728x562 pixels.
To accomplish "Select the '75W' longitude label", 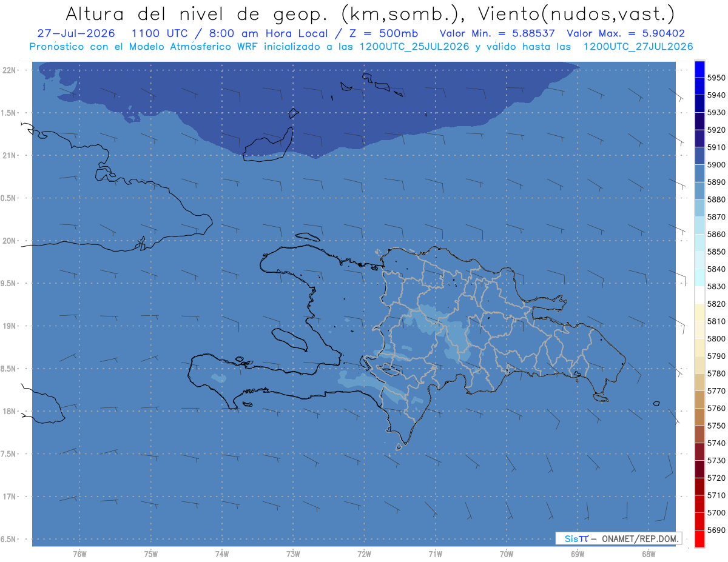I will [151, 554].
